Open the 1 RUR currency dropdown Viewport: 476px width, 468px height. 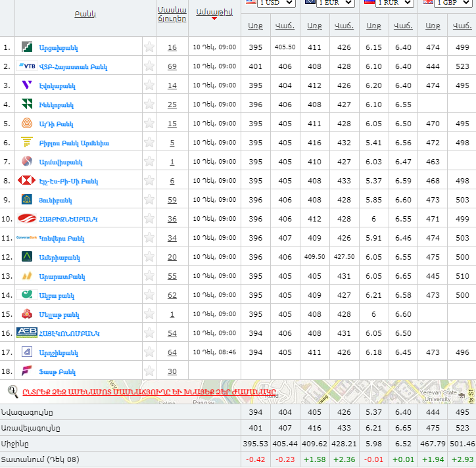tap(394, 3)
